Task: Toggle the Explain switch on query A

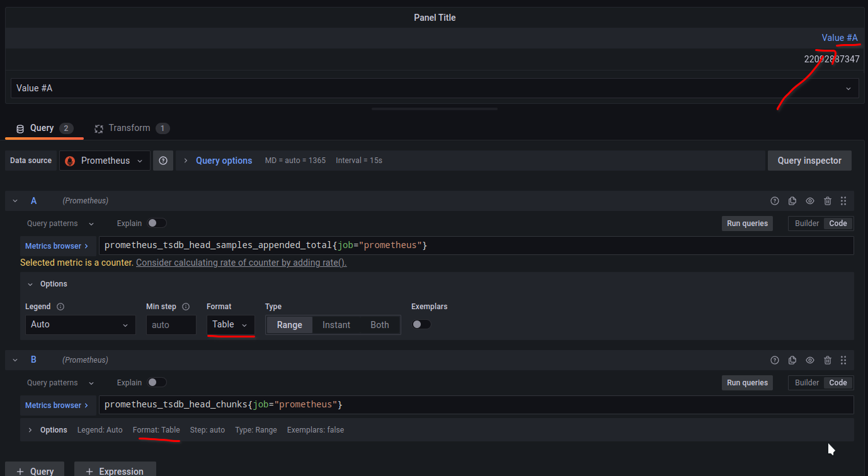Action: tap(157, 223)
